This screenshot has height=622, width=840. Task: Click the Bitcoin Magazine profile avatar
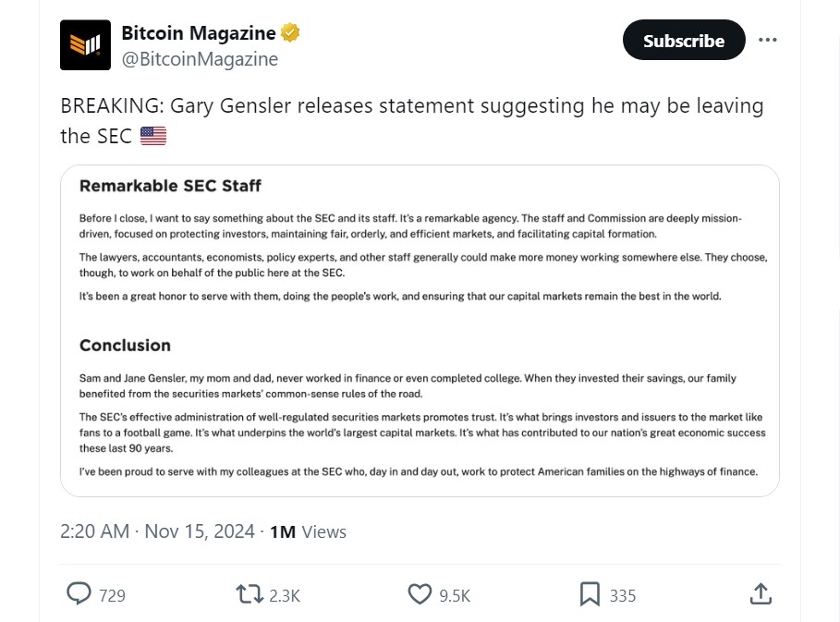pyautogui.click(x=85, y=45)
